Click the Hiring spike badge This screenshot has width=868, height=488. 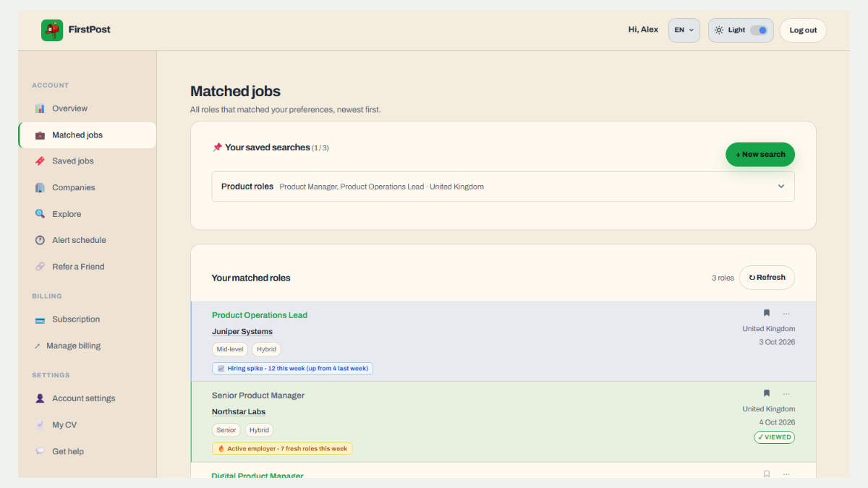pyautogui.click(x=293, y=368)
